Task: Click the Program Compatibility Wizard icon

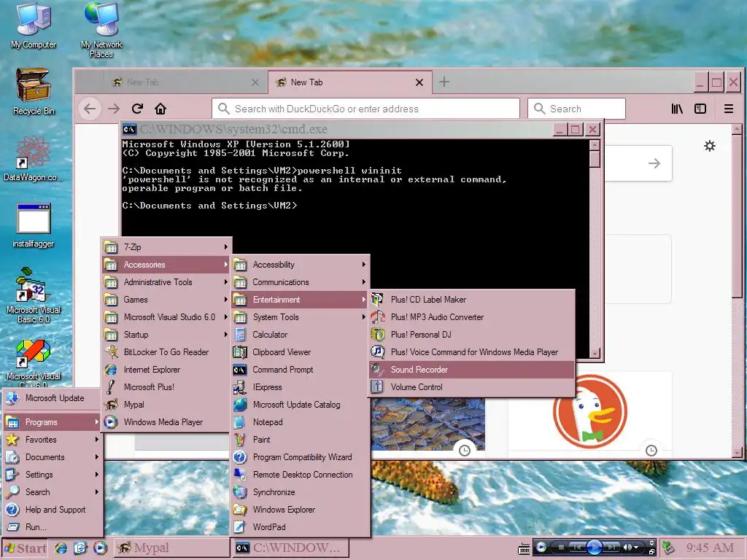Action: 240,457
